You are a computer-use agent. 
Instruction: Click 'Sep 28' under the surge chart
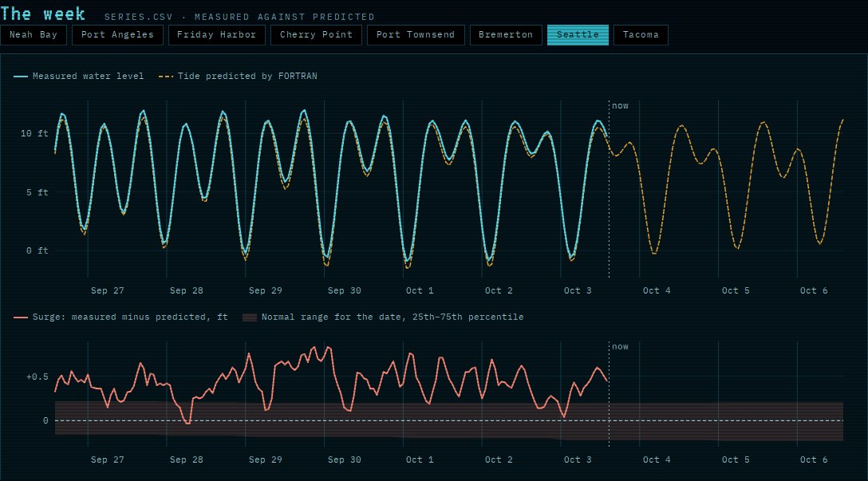tap(187, 460)
